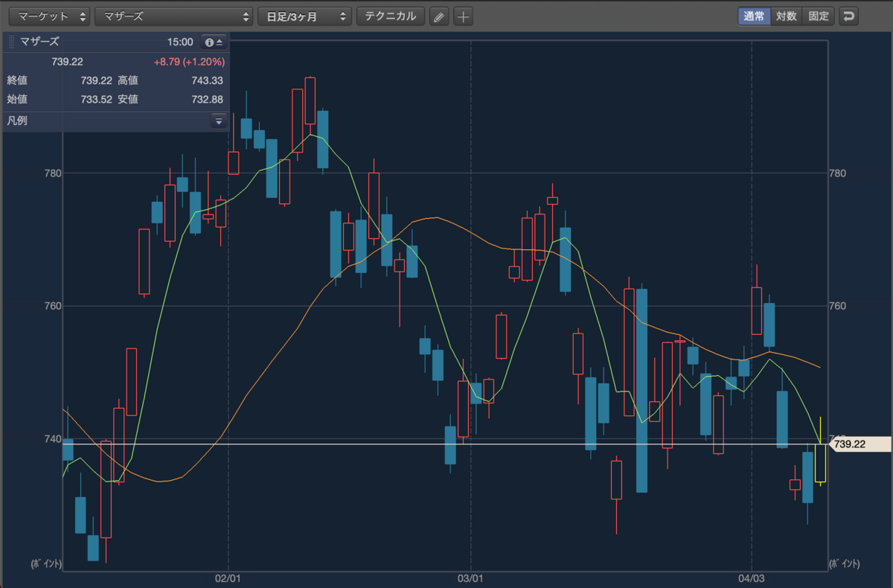Switch scale to 固定
The height and width of the screenshot is (588, 893).
point(819,16)
